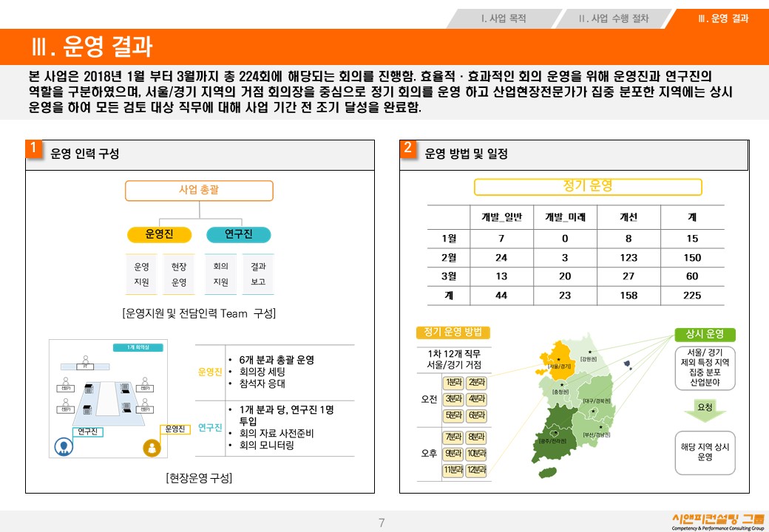Click the blue 연구진 person icon
This screenshot has height=532, width=769.
pos(64,447)
